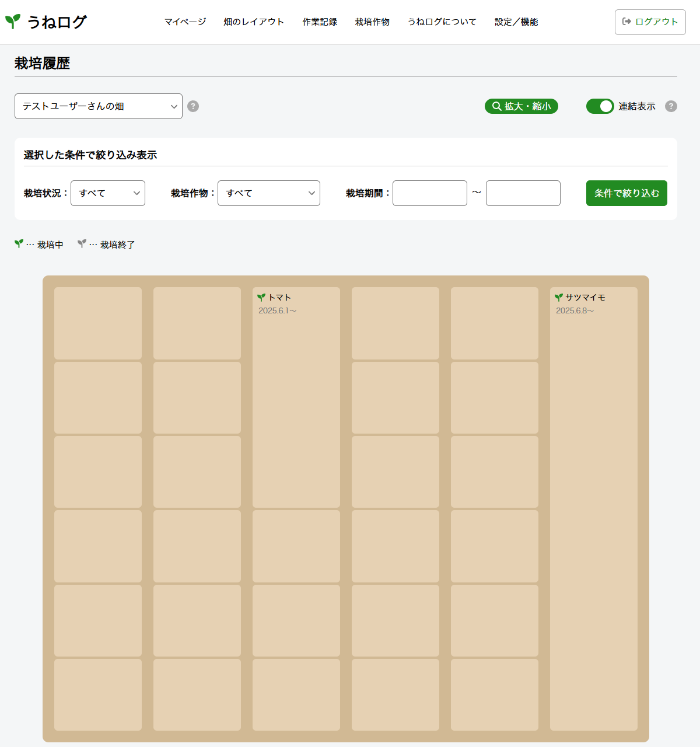Click the sprout icon on サツマイモ plot
Viewport: 700px width, 747px height.
point(559,298)
